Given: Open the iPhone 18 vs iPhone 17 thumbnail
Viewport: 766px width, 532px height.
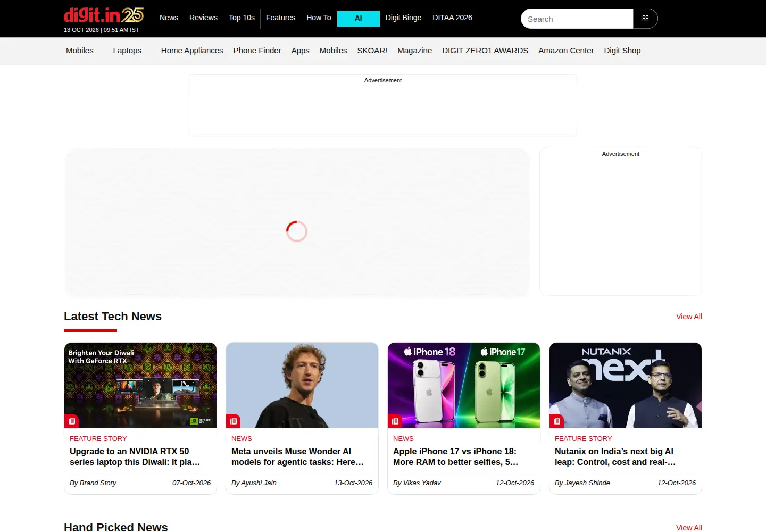Looking at the screenshot, I should 464,385.
